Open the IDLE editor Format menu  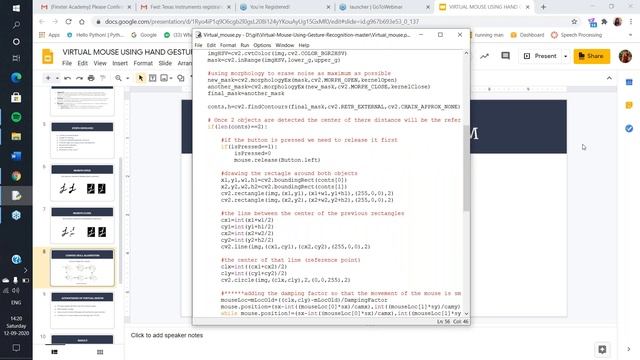(x=228, y=45)
